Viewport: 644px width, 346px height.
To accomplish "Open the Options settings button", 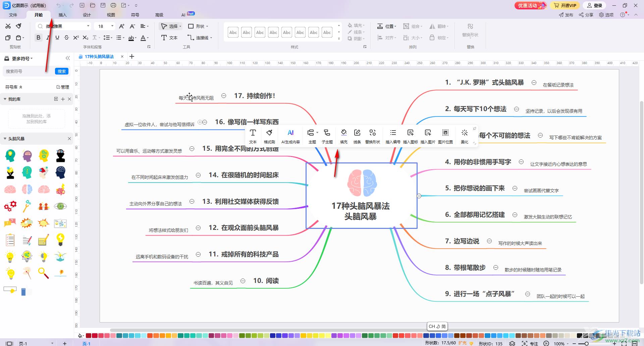I will coord(606,15).
